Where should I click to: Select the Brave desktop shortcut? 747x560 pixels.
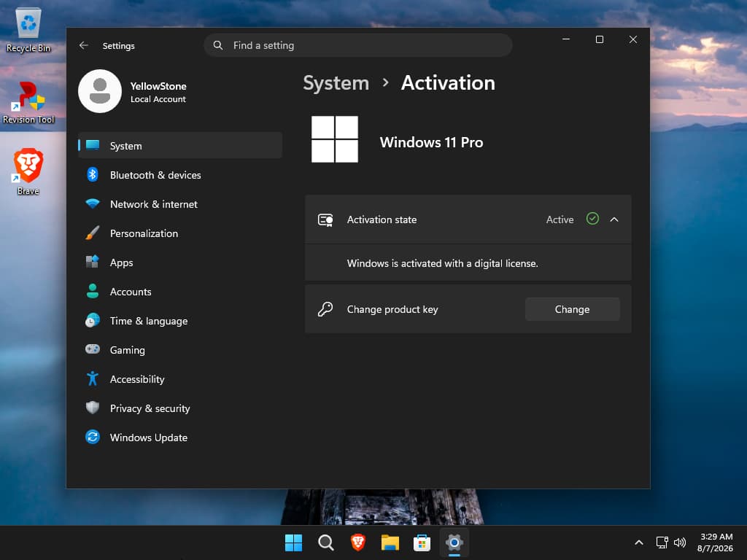tap(28, 171)
